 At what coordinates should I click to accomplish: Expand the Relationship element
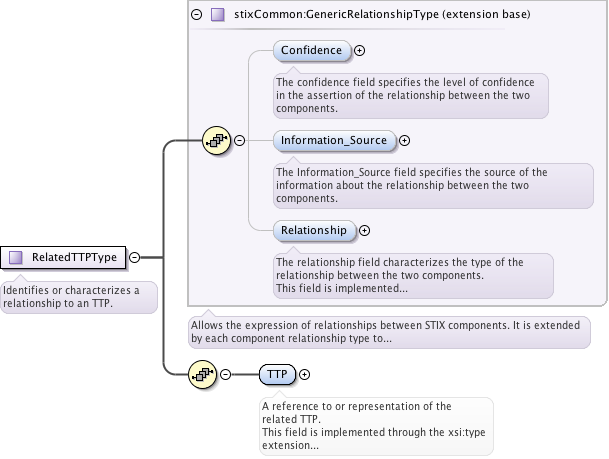[x=364, y=230]
